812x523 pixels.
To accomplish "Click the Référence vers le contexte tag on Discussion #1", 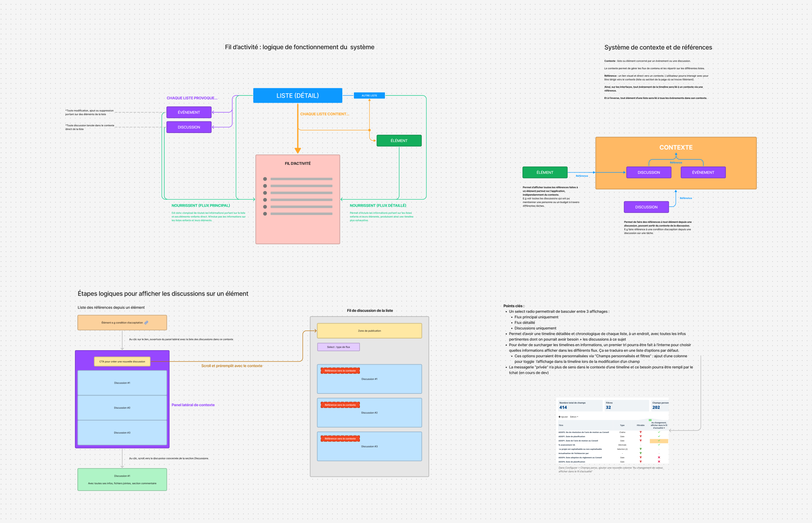I will click(x=340, y=371).
